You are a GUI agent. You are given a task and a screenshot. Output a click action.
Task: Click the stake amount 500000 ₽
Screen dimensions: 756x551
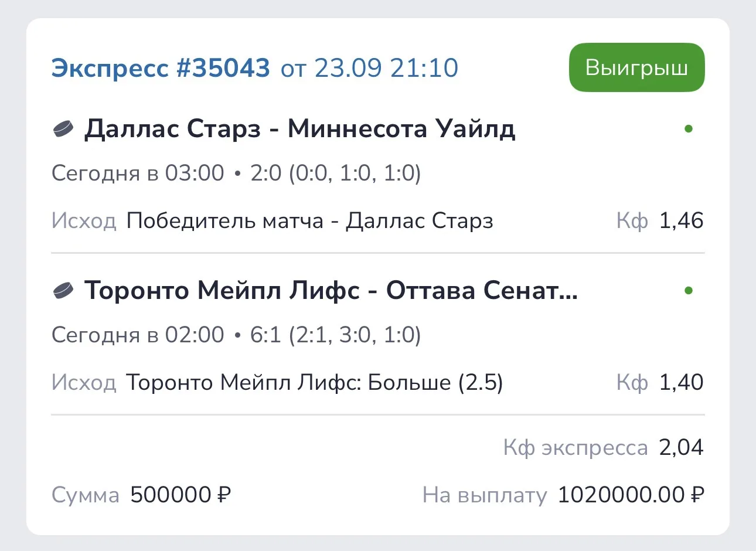(x=181, y=495)
